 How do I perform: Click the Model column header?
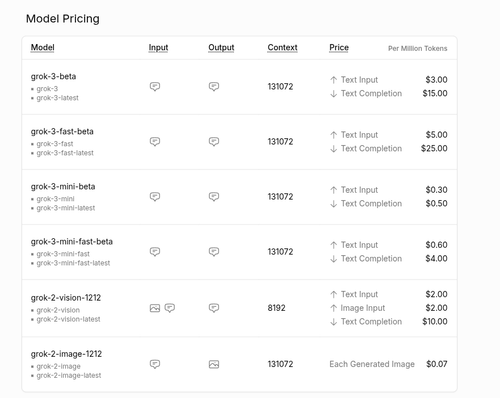[42, 48]
